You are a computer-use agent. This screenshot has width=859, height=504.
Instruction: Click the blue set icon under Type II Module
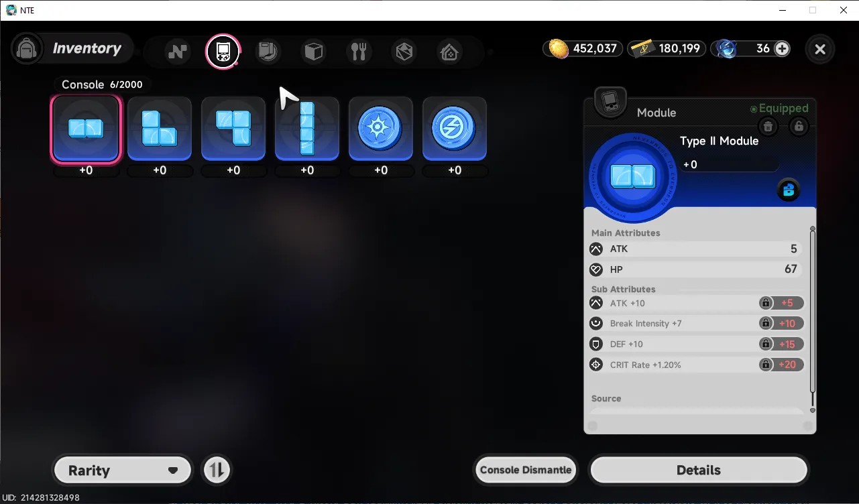[x=789, y=190]
